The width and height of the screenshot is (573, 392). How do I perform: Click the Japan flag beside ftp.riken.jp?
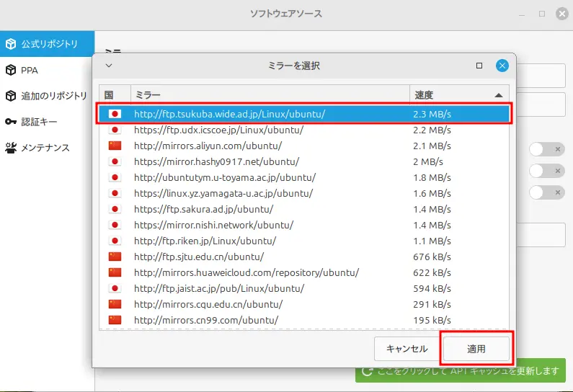115,241
